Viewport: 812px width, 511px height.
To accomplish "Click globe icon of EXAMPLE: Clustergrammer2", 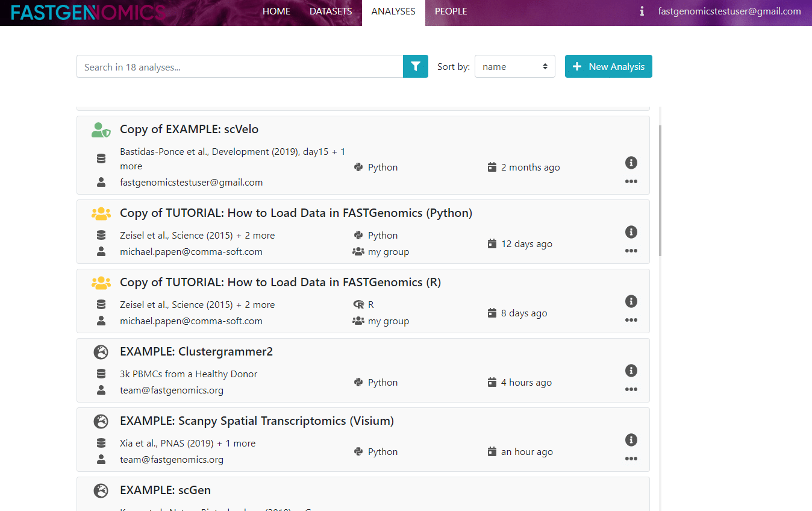I will (101, 352).
